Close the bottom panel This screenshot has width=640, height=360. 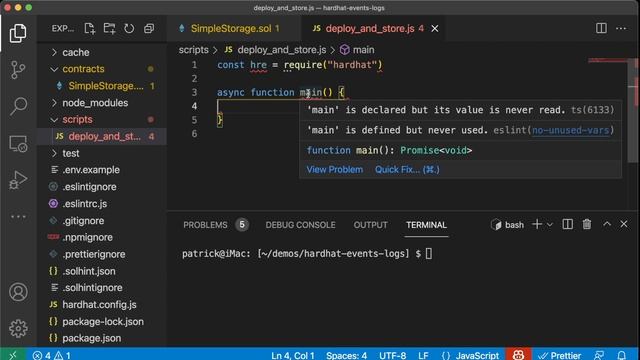[624, 224]
